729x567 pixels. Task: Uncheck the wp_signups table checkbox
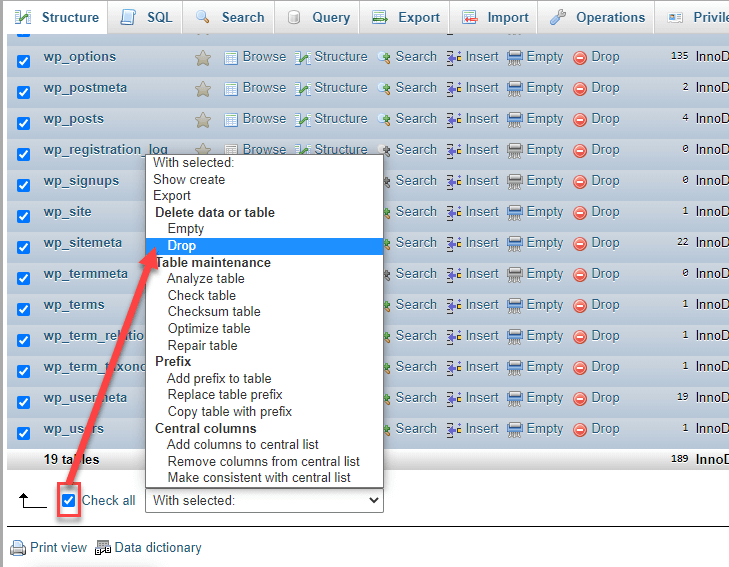23,185
